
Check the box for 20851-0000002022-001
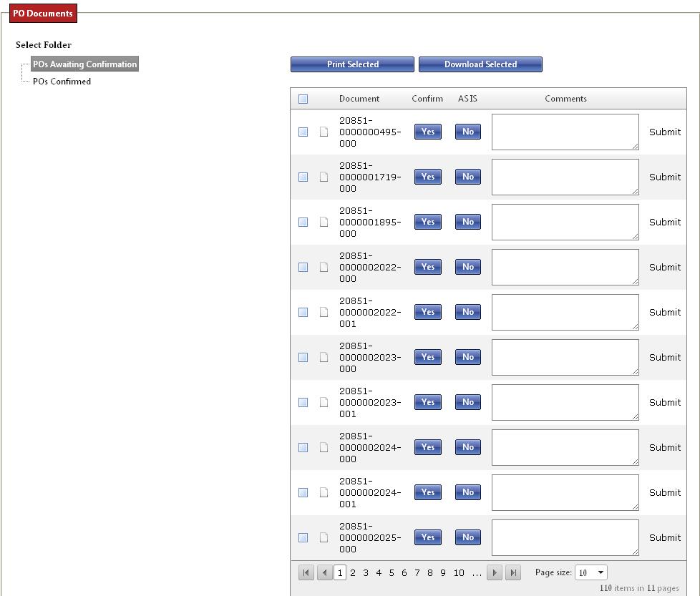click(303, 312)
